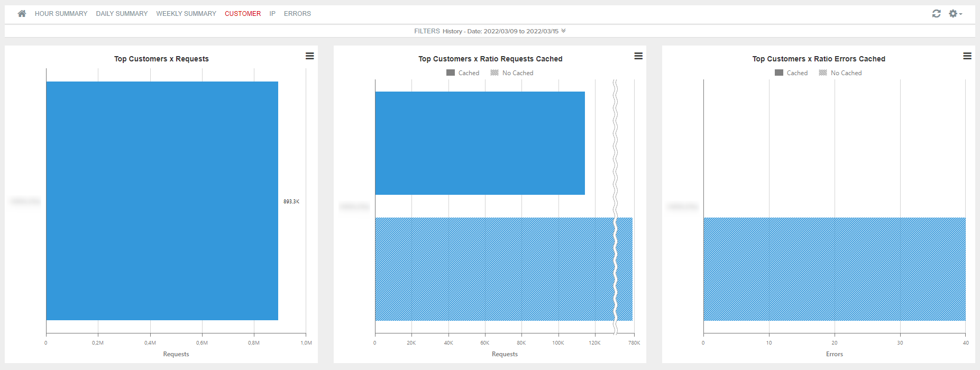The width and height of the screenshot is (980, 370).
Task: Hide the No Cached series in the middle chart
Action: (511, 73)
